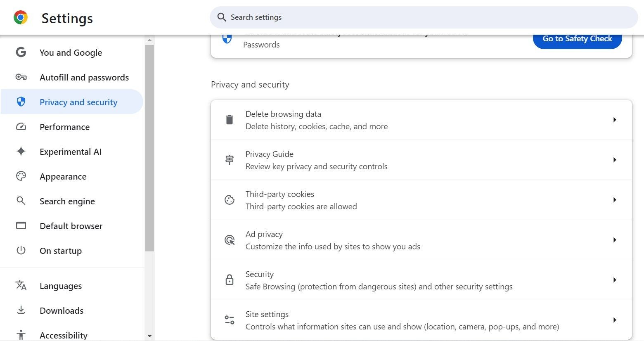The width and height of the screenshot is (644, 341).
Task: Expand Privacy Guide row arrow
Action: coord(615,160)
